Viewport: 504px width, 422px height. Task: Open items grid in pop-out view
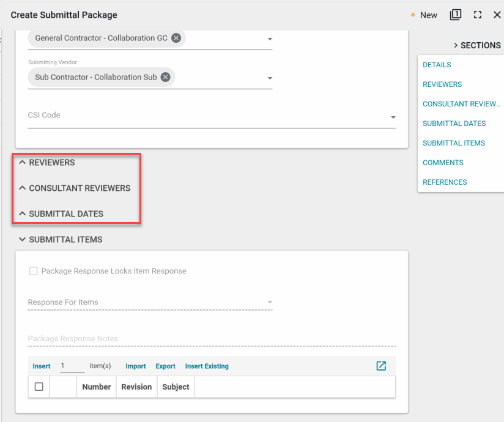point(381,366)
